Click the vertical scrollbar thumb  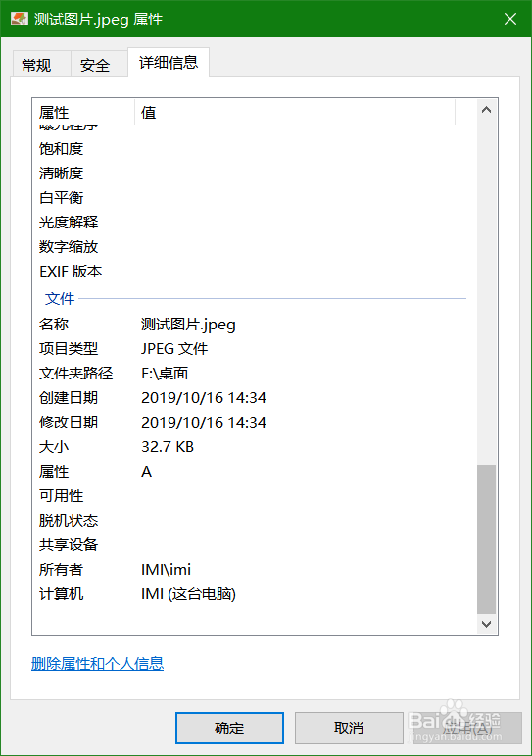click(486, 539)
